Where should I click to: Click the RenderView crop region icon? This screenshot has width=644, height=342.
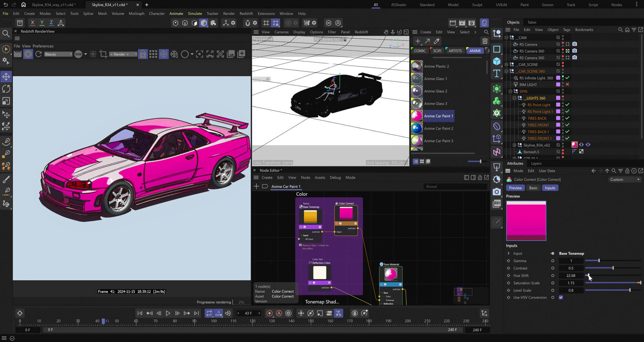coord(104,54)
